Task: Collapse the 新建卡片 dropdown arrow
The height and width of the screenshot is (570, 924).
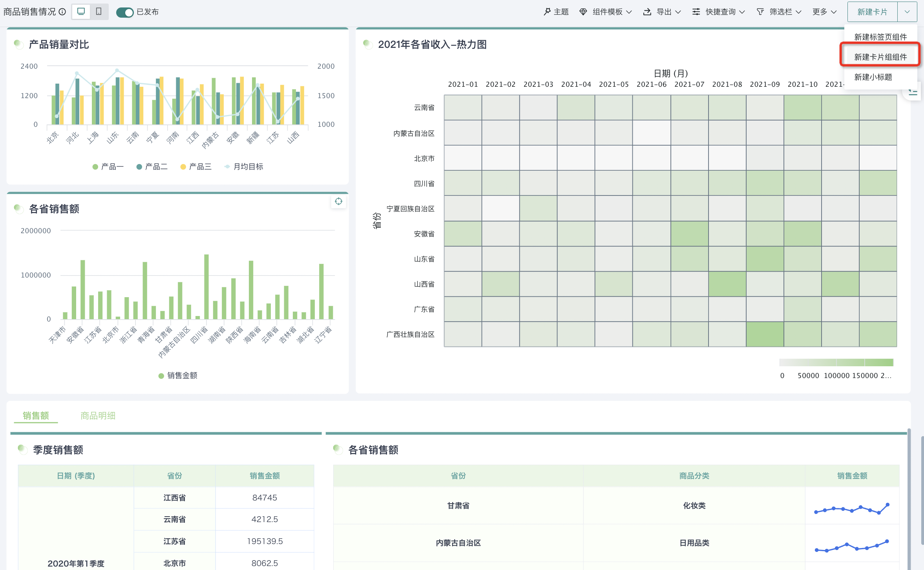Action: coord(907,12)
